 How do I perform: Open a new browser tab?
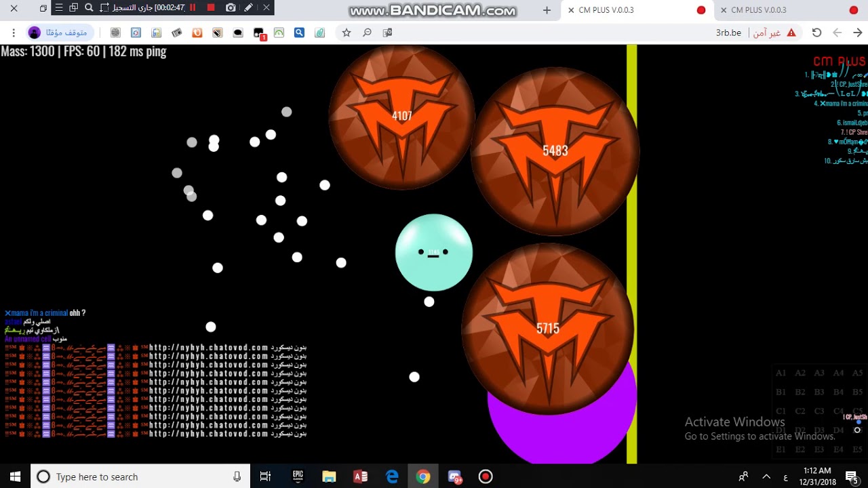click(547, 10)
